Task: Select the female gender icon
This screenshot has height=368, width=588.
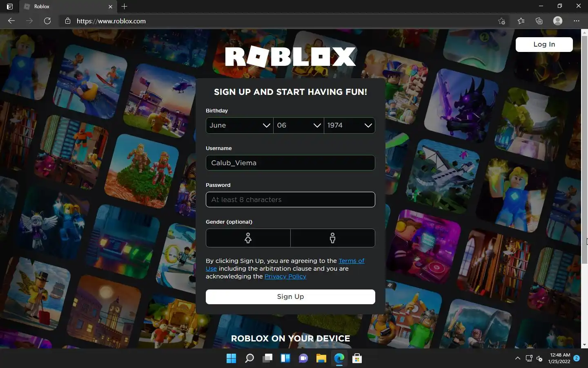Action: (x=248, y=238)
